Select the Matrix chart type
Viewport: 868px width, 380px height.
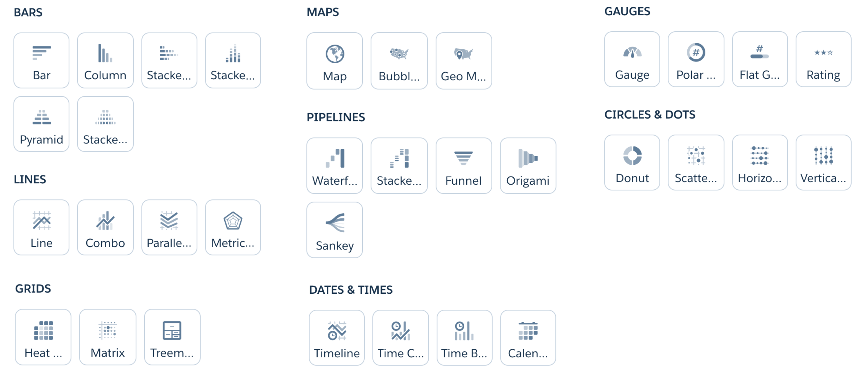click(x=108, y=337)
